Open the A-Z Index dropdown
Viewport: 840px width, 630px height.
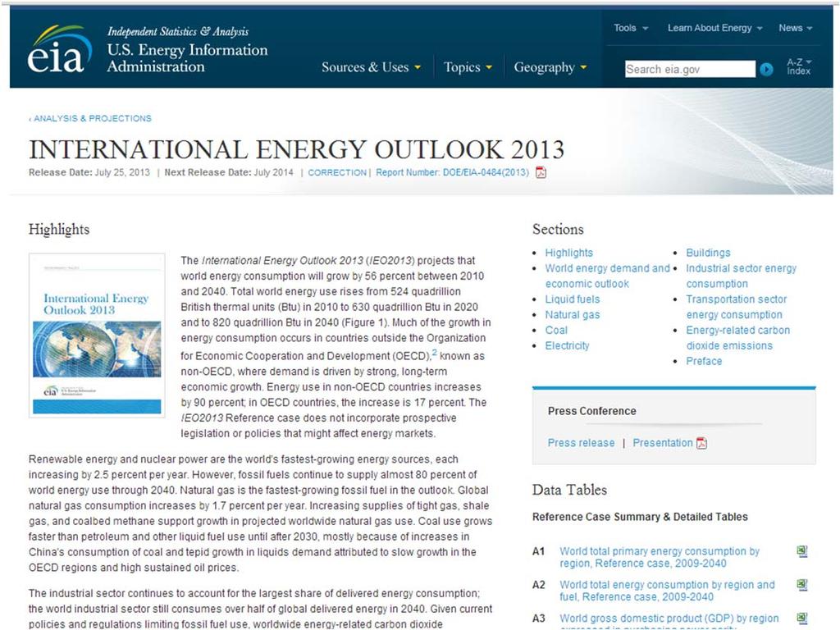[x=799, y=66]
